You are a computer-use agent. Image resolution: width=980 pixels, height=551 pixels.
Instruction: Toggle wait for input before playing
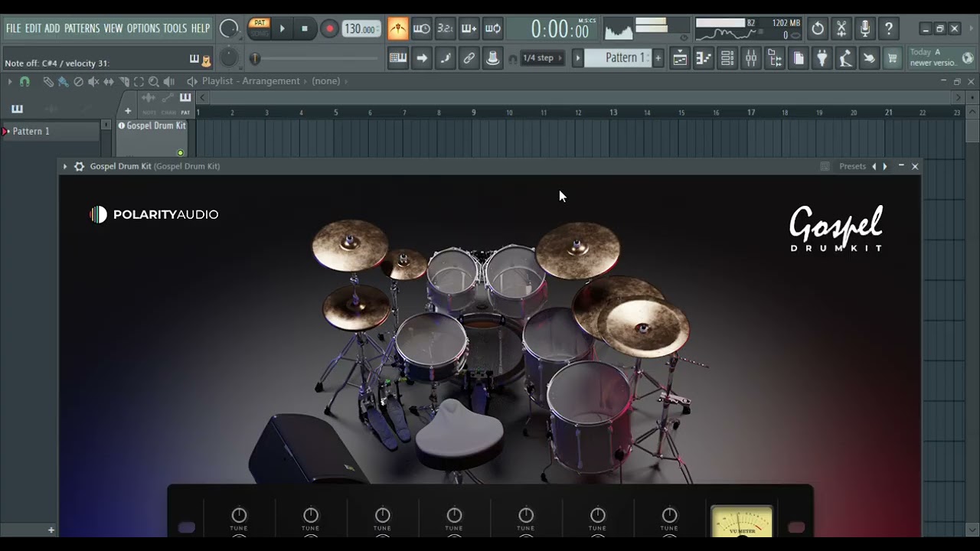click(x=421, y=29)
